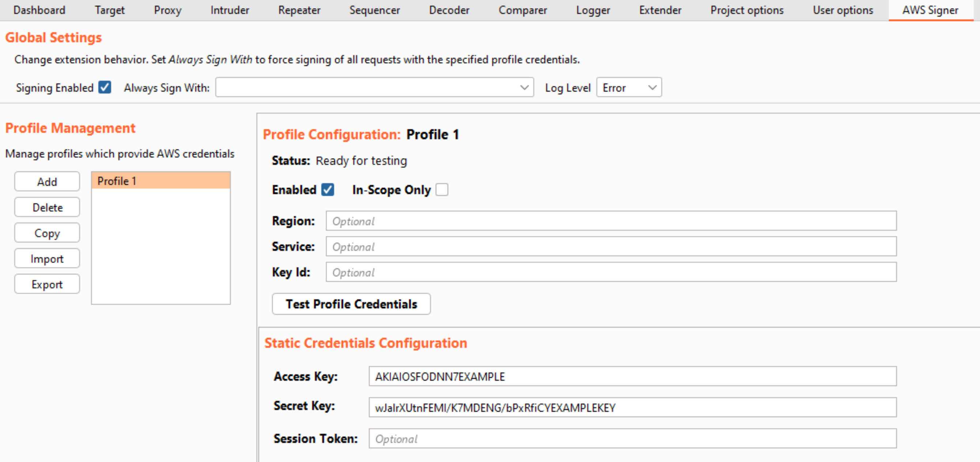Go to the Intruder tab

230,10
